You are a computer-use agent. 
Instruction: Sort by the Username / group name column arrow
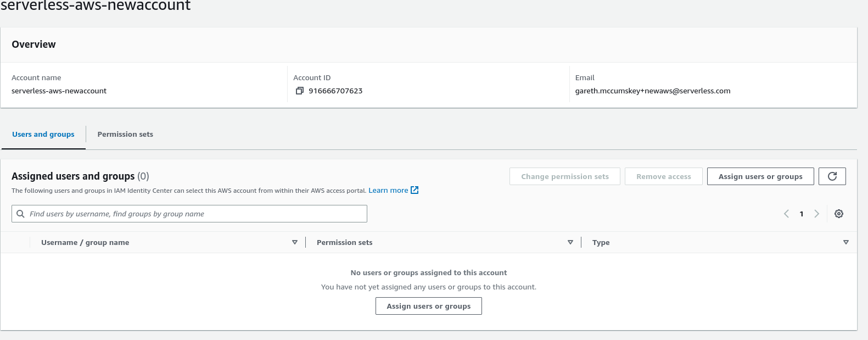pyautogui.click(x=295, y=242)
